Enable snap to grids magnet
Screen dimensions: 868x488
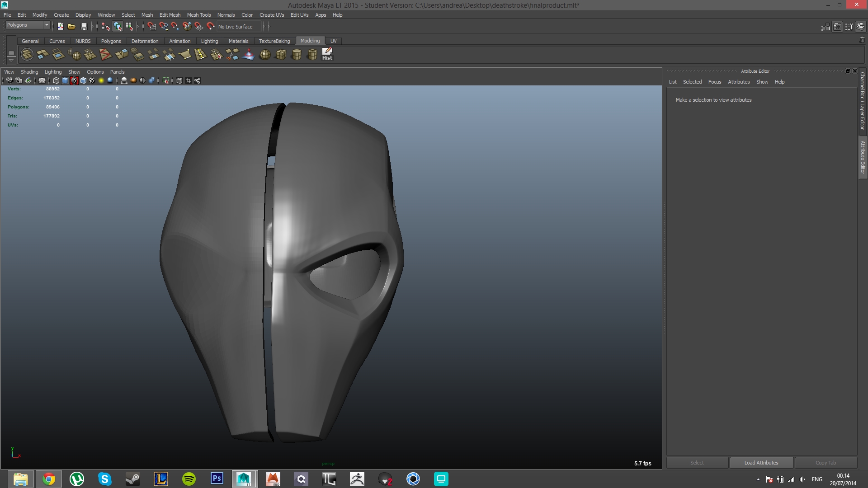click(152, 27)
